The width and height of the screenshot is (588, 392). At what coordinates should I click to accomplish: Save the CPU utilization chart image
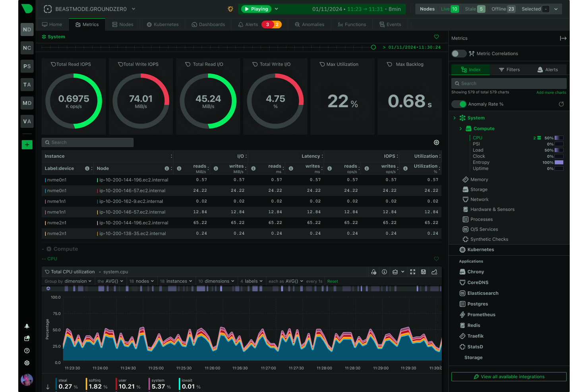coord(424,272)
